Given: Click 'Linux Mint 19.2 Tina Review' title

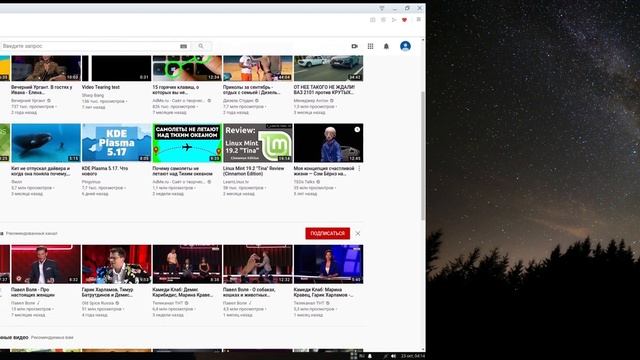Looking at the screenshot, I should pos(253,171).
